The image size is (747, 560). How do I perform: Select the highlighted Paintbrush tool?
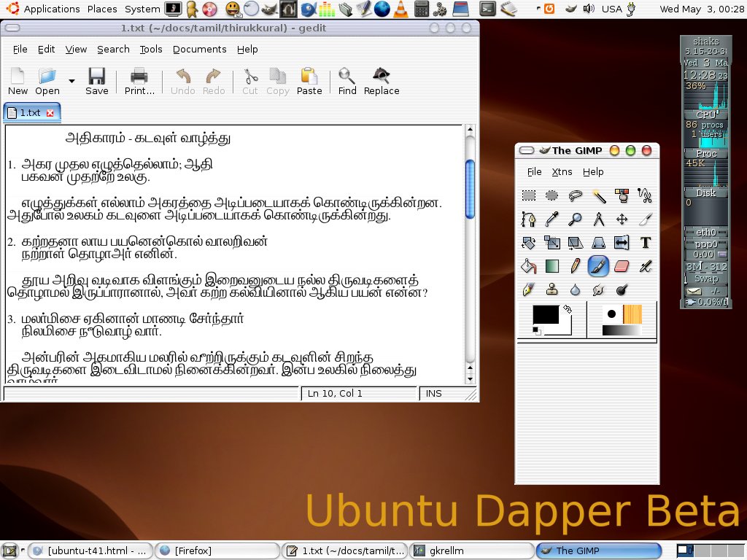[x=598, y=266]
